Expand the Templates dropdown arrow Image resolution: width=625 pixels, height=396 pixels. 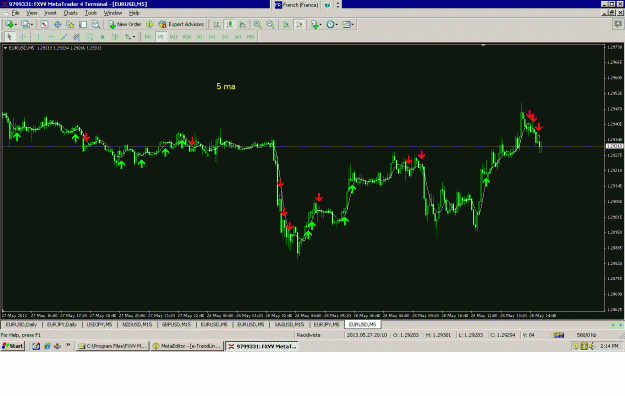pyautogui.click(x=352, y=25)
